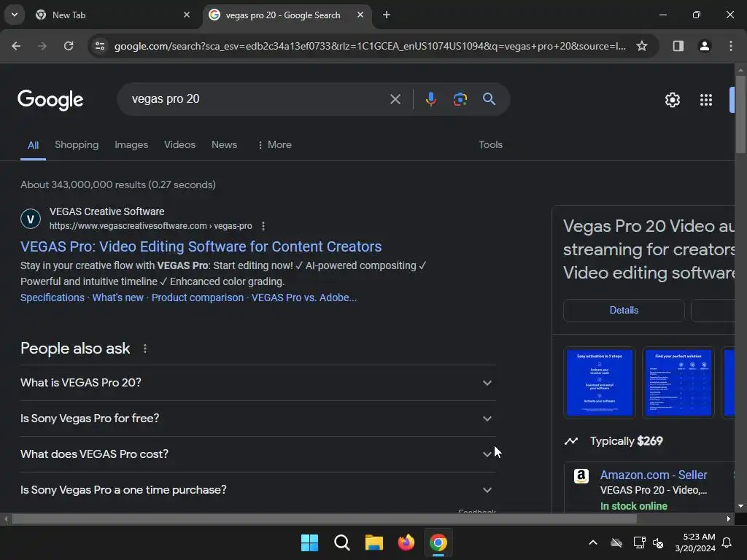Switch to the Shopping tab
747x560 pixels.
coord(77,145)
